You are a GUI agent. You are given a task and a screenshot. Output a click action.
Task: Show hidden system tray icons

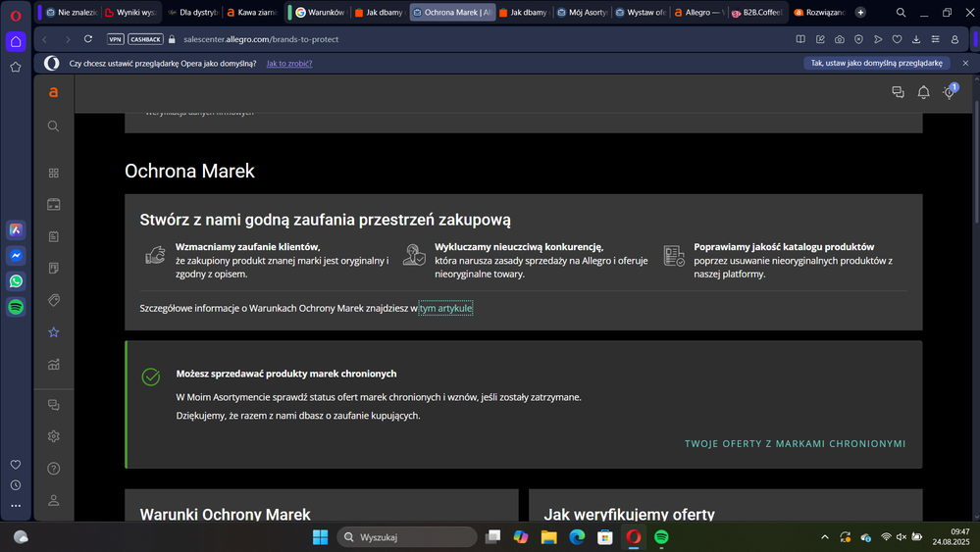tap(824, 537)
